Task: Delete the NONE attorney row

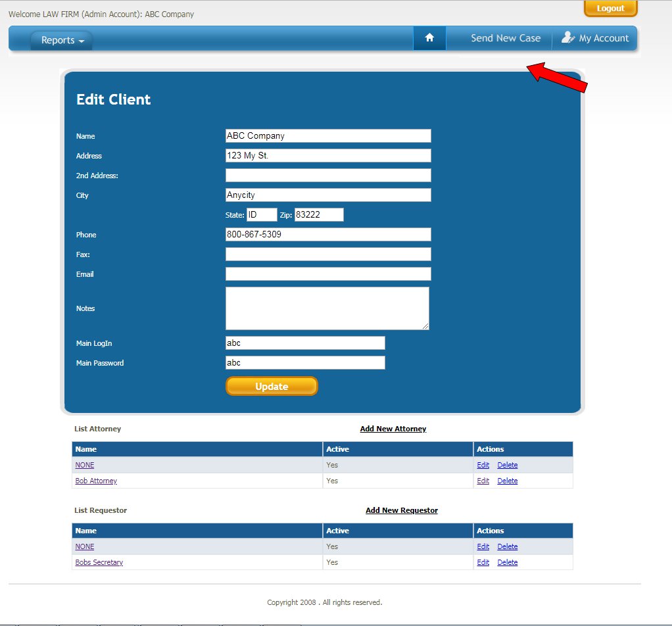Action: point(508,465)
